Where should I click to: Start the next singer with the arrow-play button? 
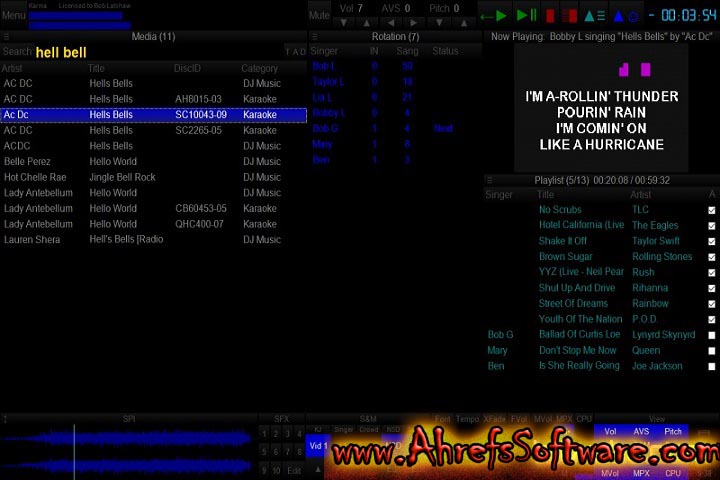point(493,16)
